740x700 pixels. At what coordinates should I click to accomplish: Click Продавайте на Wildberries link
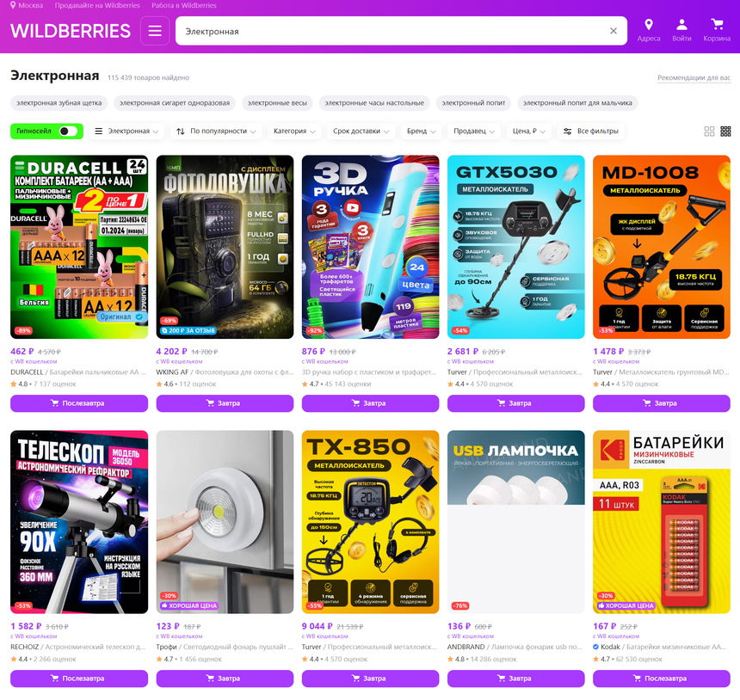pyautogui.click(x=97, y=5)
